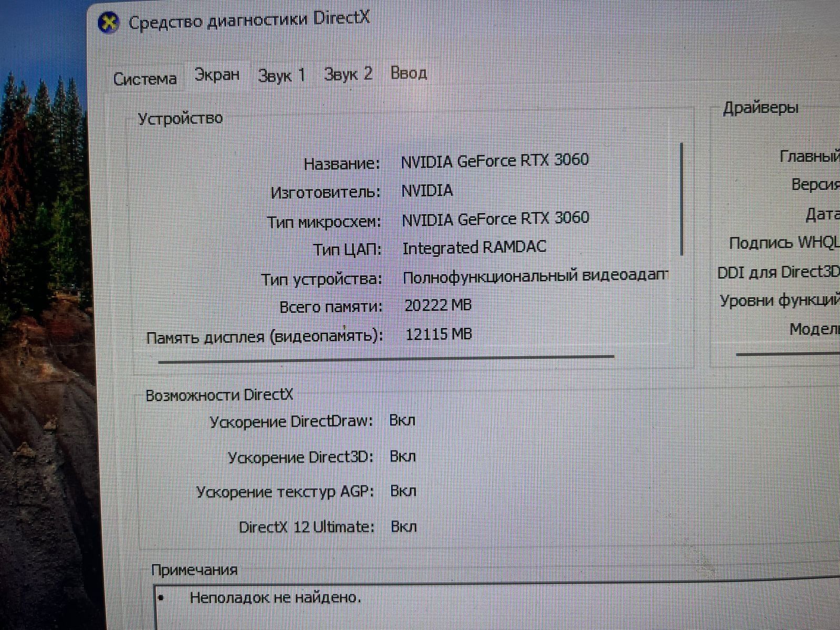
Task: Click the 20222 MB total memory value
Action: tap(438, 305)
